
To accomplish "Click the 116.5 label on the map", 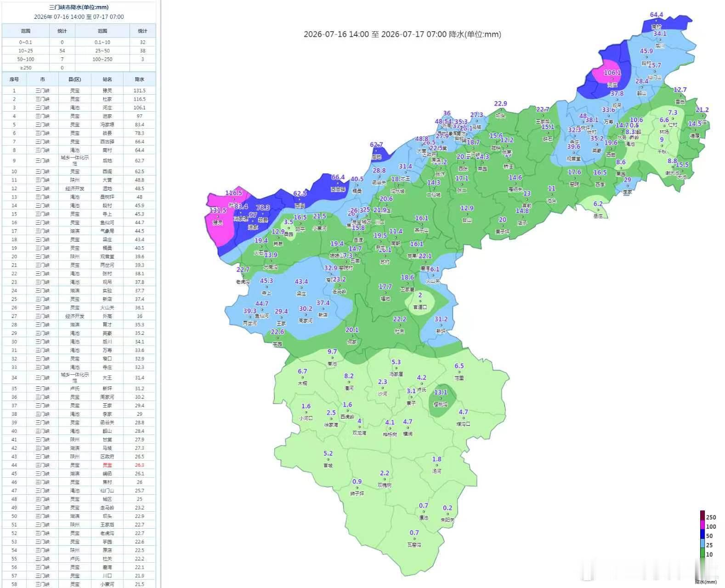I will click(233, 193).
